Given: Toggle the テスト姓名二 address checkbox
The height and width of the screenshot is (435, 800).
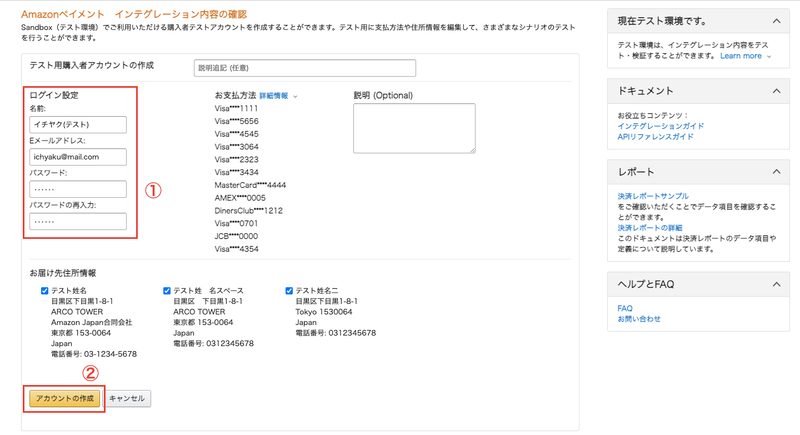Looking at the screenshot, I should (x=289, y=291).
